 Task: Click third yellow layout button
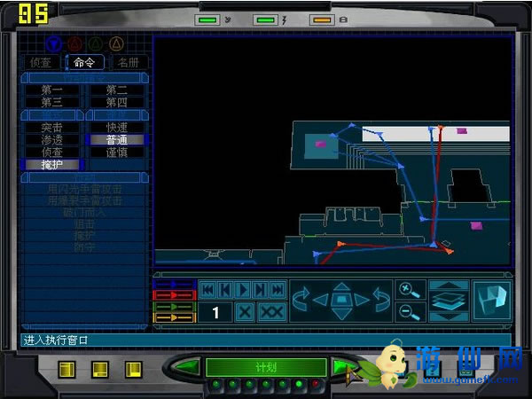[x=133, y=370]
